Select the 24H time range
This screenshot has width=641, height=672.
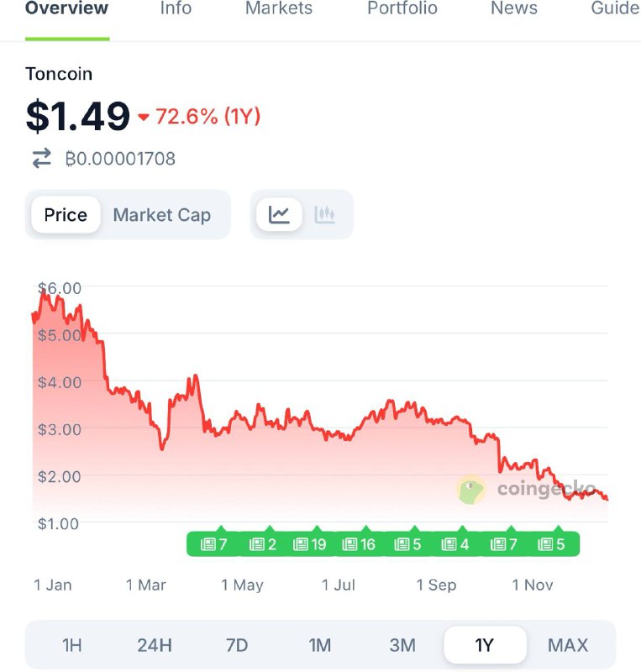155,645
